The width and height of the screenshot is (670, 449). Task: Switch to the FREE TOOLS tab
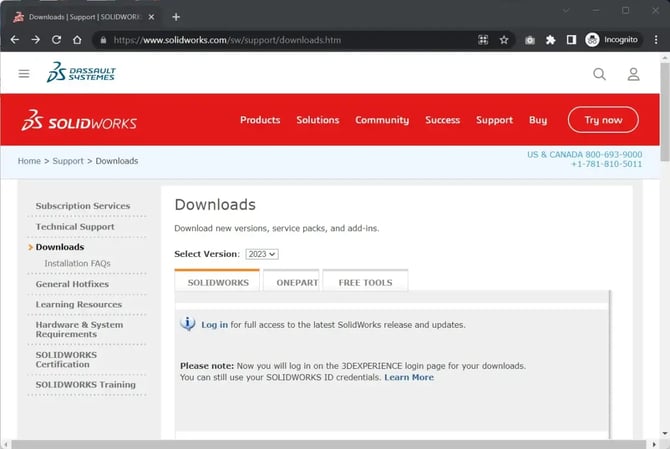(365, 283)
